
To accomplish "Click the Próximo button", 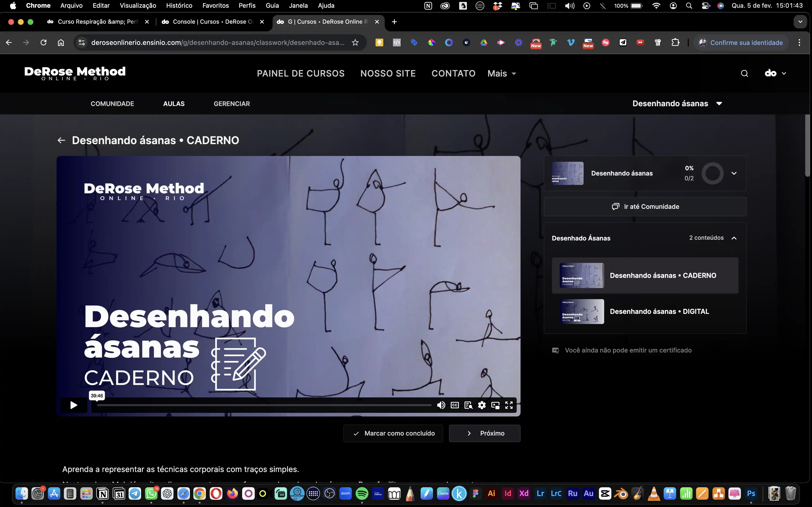I will point(485,433).
